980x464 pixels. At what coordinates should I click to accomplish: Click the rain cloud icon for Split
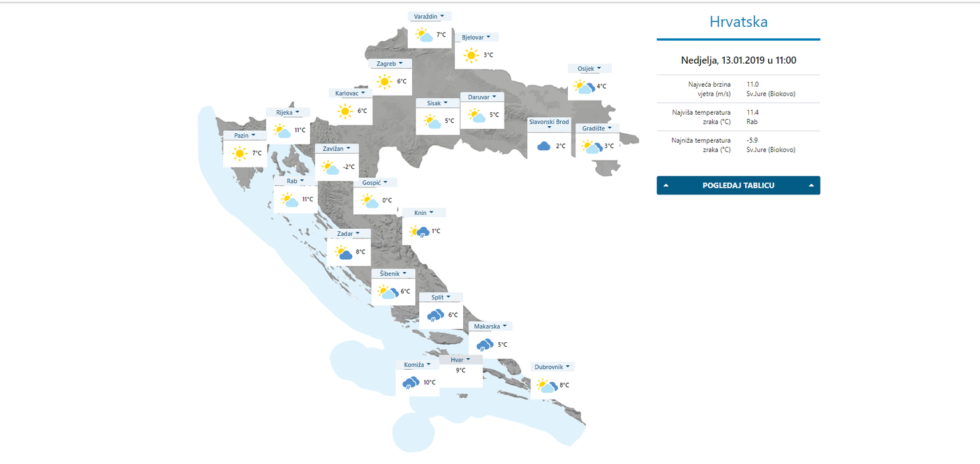click(x=435, y=315)
